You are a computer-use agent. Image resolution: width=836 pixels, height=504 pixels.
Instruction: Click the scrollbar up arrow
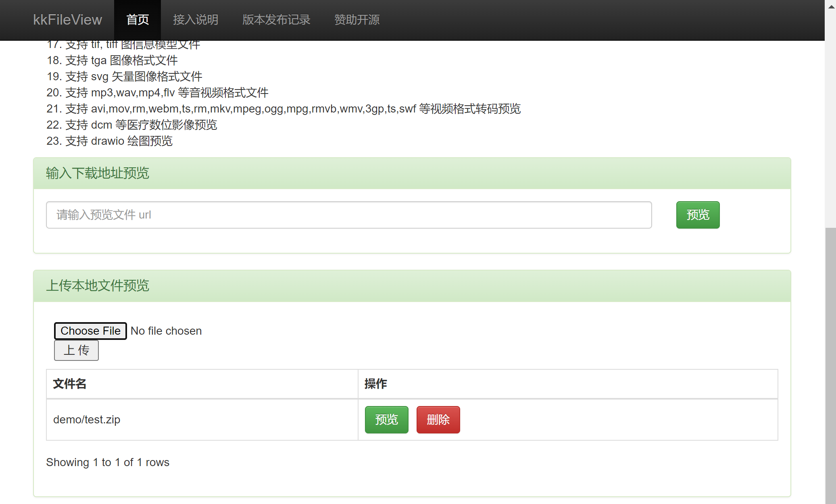pyautogui.click(x=831, y=6)
